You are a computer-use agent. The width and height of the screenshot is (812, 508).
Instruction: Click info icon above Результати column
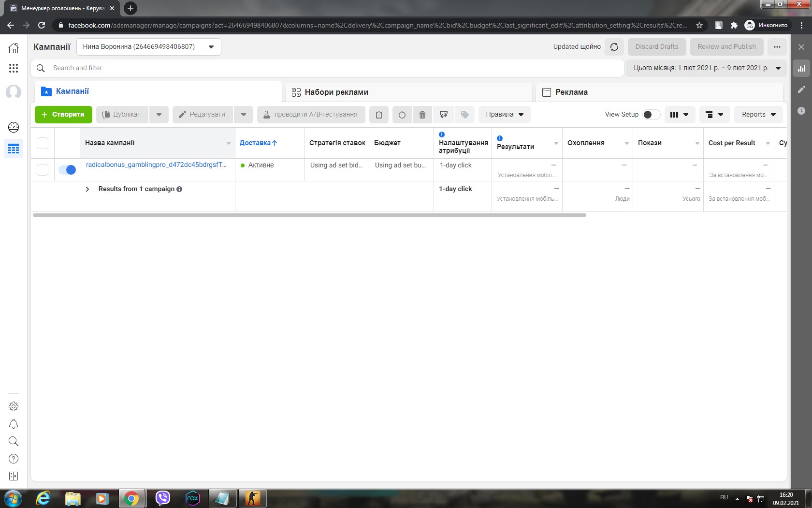click(x=500, y=138)
